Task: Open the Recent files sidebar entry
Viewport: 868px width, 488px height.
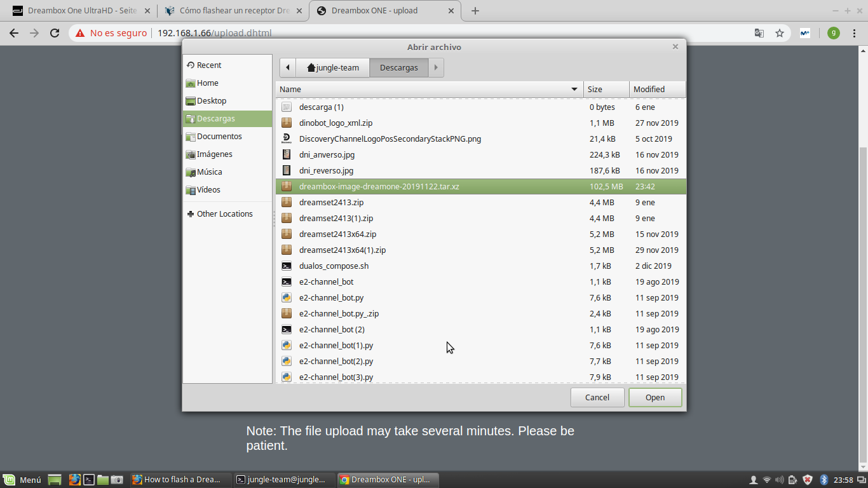Action: coord(208,65)
